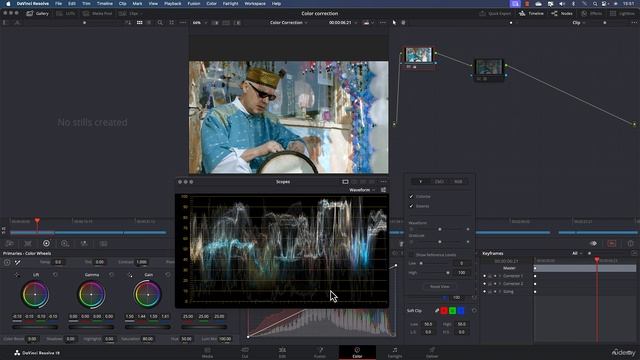Reset the Gain color wheel

coord(168,275)
